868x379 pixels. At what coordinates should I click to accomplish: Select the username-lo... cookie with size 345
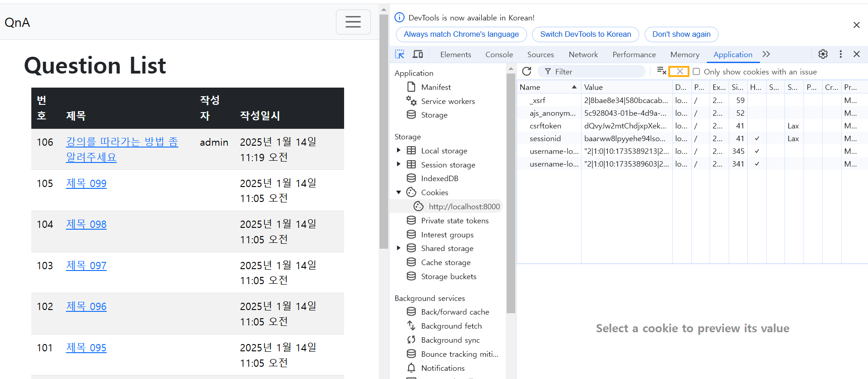point(692,151)
